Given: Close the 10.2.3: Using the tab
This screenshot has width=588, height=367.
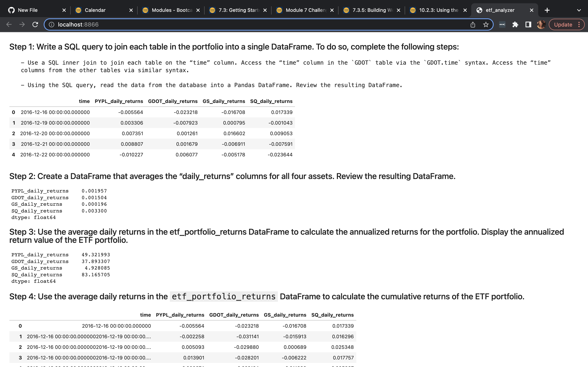Looking at the screenshot, I should [465, 10].
